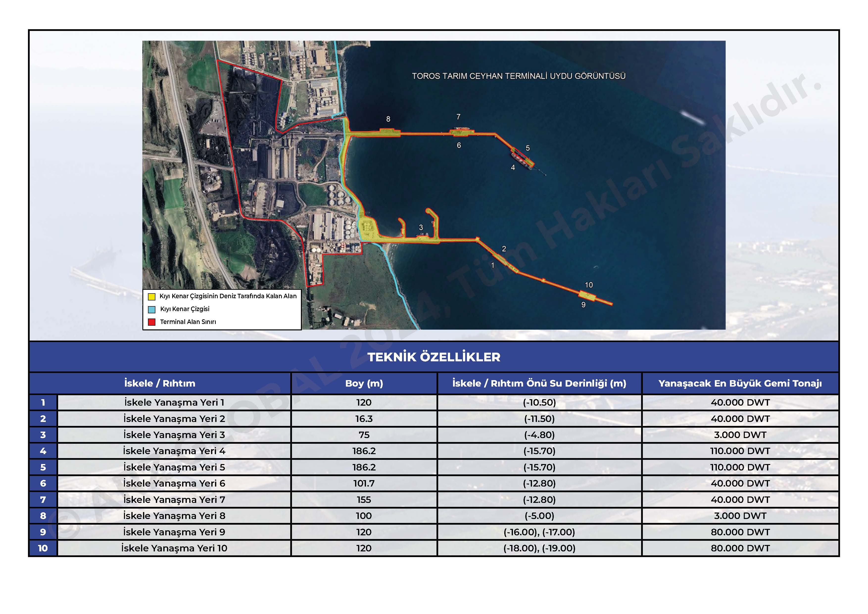Click the satellite image title 'TOROS TARIM CEYHAN TERMİNALİ UYDU GÖRÜNTÜSÜ'

pyautogui.click(x=519, y=76)
